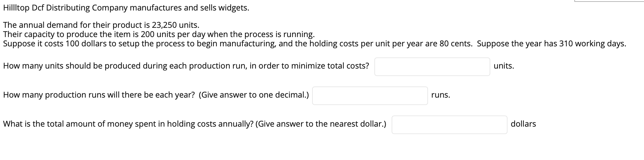Click the annual holding costs input field
This screenshot has width=644, height=160.
click(x=449, y=125)
